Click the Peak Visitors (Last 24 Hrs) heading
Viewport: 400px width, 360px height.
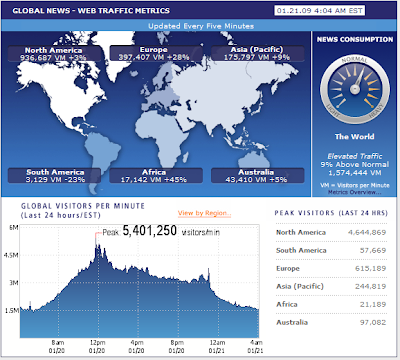point(331,213)
